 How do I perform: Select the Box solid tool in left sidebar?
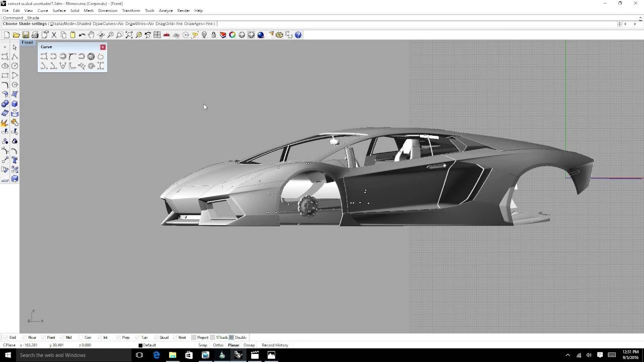[15, 104]
